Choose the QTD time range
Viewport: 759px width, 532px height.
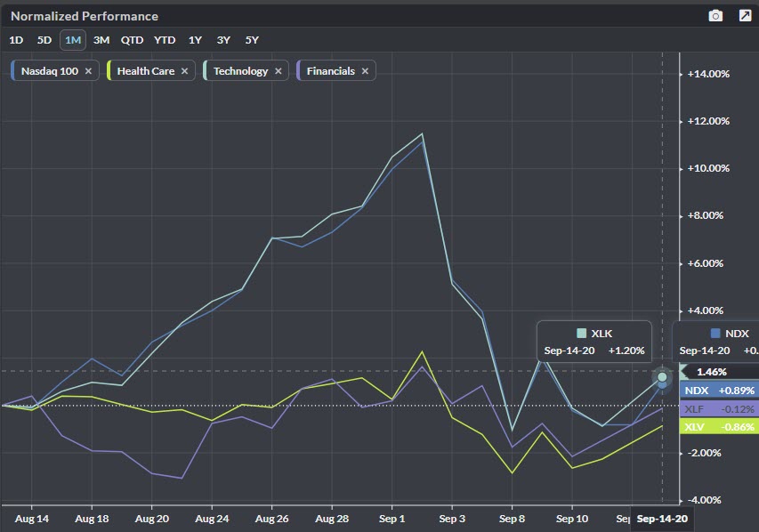(x=132, y=39)
